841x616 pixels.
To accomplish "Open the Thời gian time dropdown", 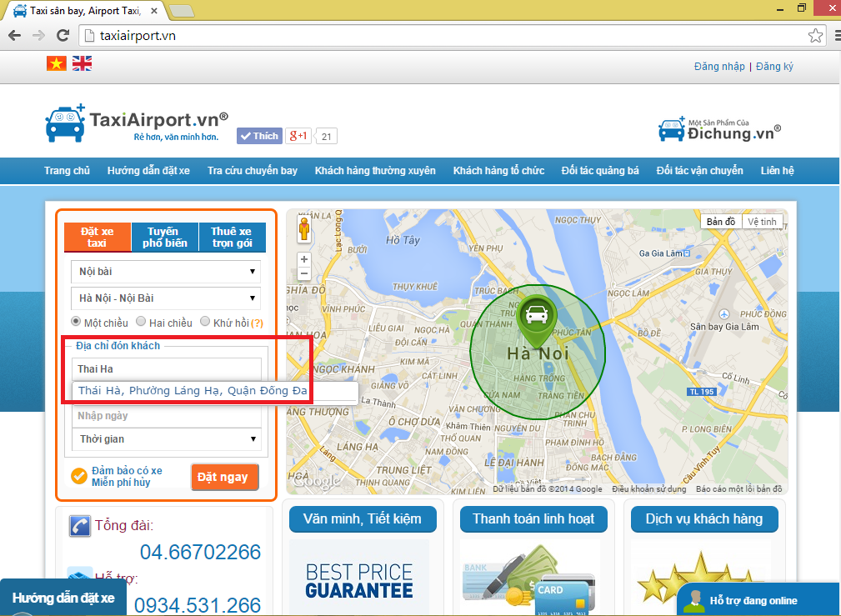I will [x=166, y=439].
